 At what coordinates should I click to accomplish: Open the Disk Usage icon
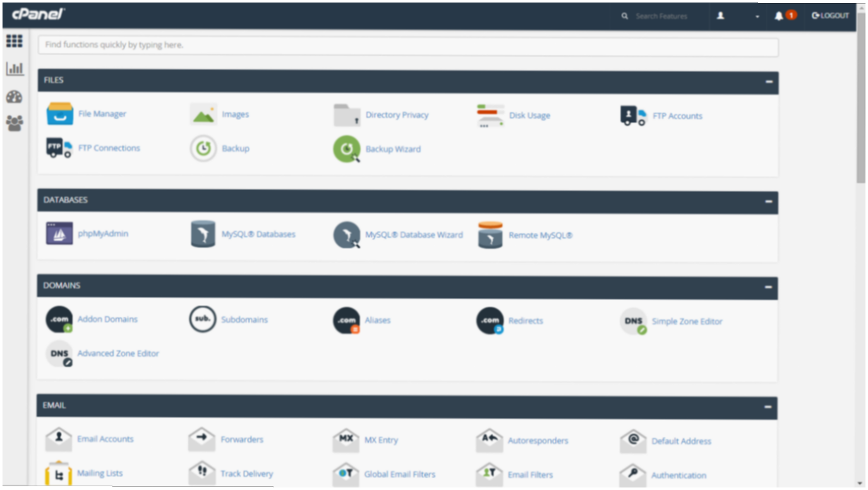(490, 116)
